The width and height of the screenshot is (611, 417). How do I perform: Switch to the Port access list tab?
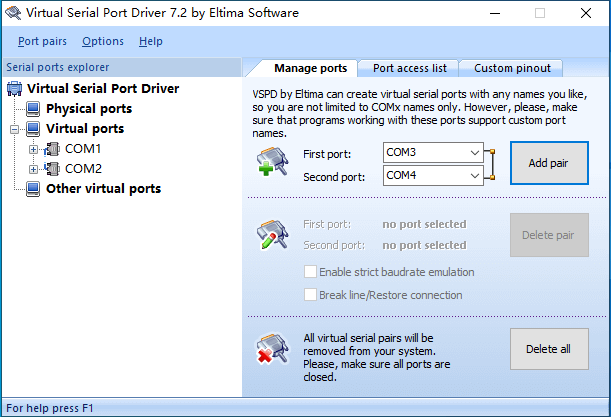(x=409, y=68)
